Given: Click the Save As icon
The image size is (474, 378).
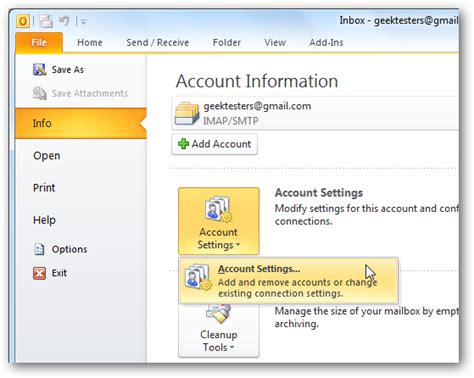Looking at the screenshot, I should 39,70.
